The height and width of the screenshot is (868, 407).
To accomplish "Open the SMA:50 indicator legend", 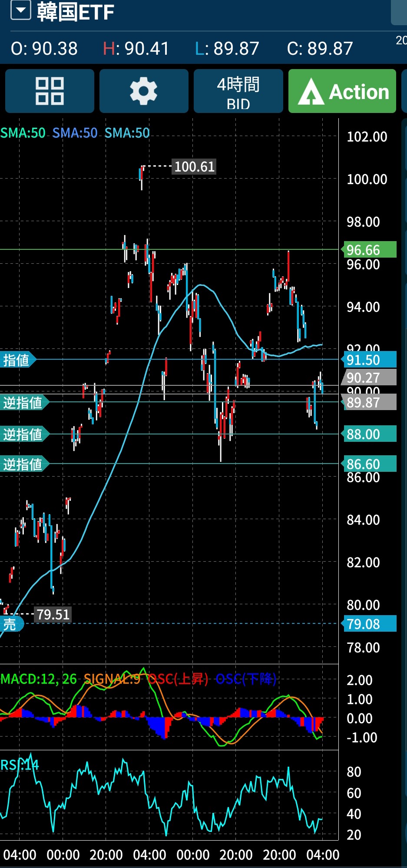I will (23, 133).
